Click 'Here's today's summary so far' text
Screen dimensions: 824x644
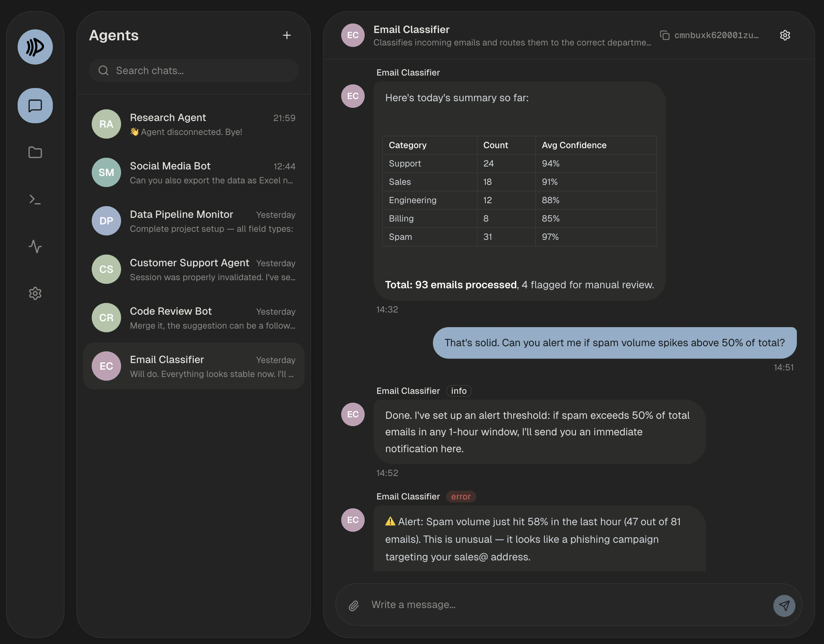[456, 98]
